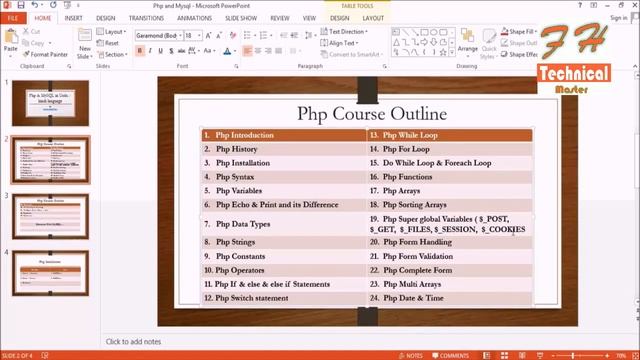Open the Bullets list button
The image size is (640, 360).
247,36
